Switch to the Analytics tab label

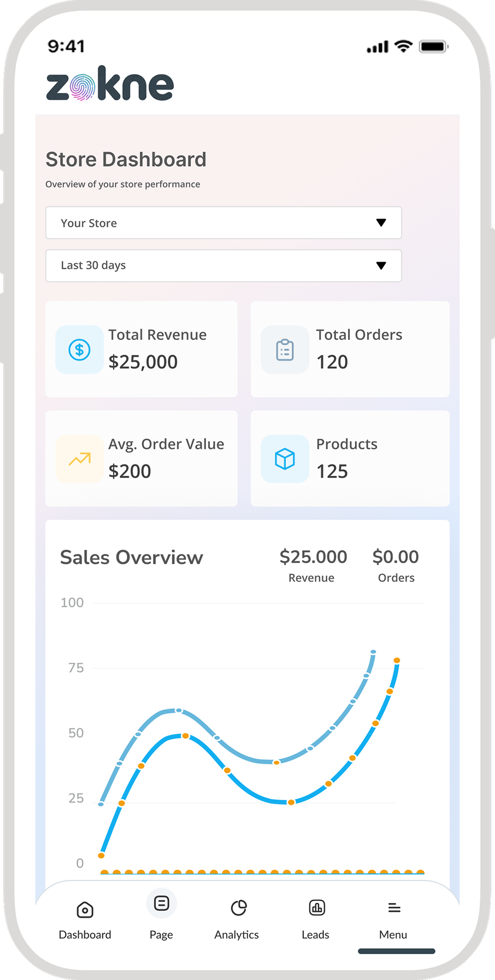(x=237, y=935)
